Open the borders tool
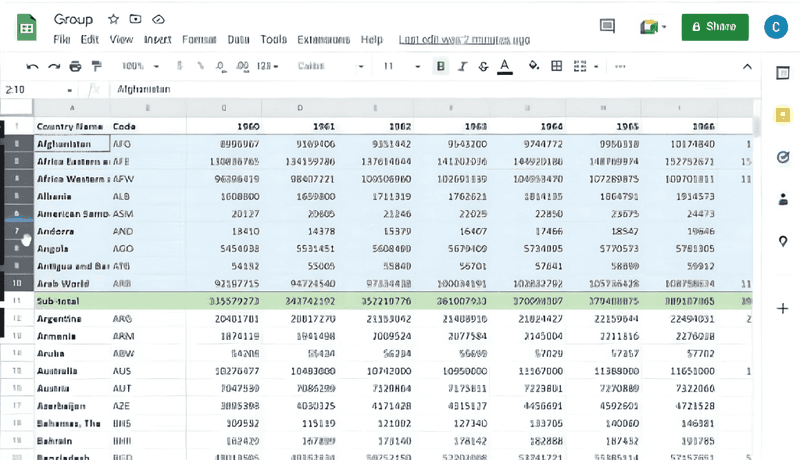The image size is (800, 460). (557, 66)
